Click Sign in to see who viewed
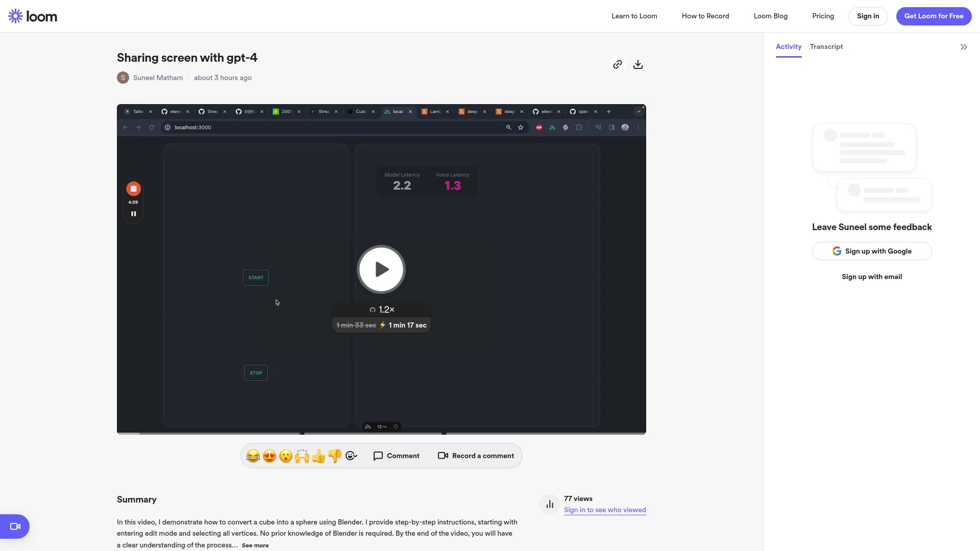The image size is (980, 551). (605, 510)
